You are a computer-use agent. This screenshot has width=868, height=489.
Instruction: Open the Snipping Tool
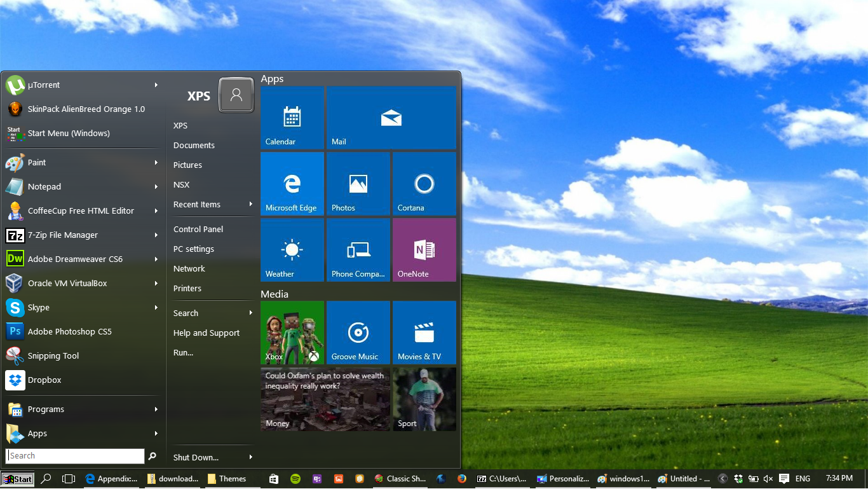53,355
